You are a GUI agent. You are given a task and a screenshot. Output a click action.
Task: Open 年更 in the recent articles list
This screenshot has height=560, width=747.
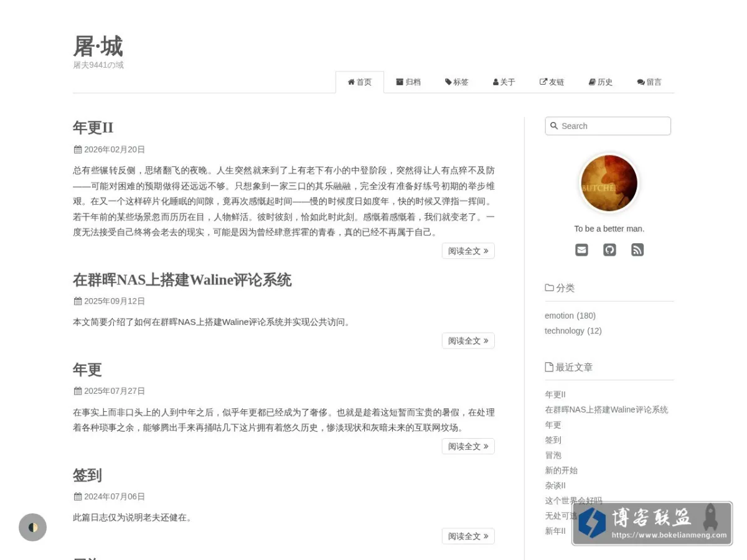[553, 425]
